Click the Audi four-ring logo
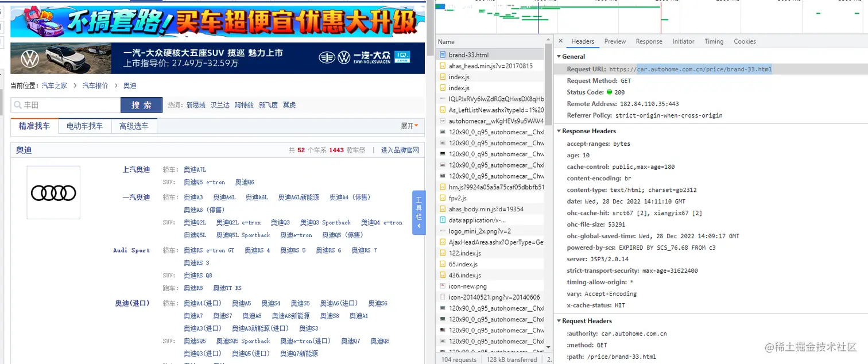 pos(53,193)
